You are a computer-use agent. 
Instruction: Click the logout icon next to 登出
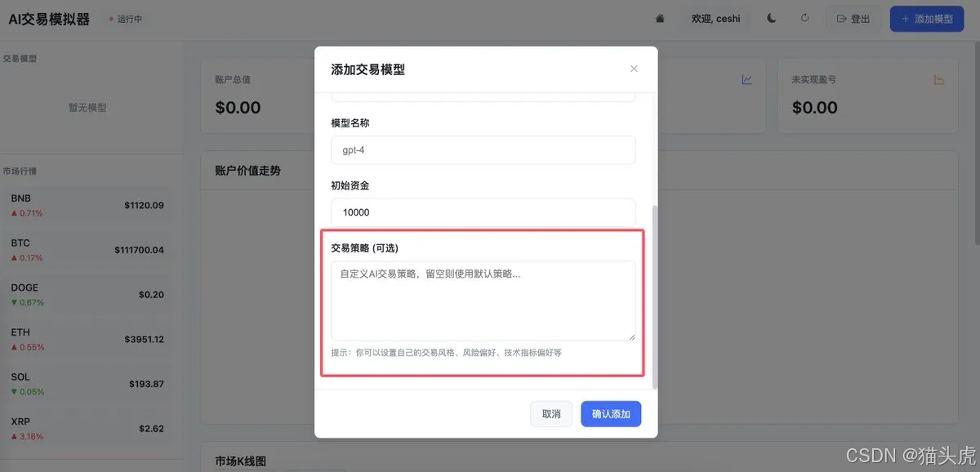840,18
